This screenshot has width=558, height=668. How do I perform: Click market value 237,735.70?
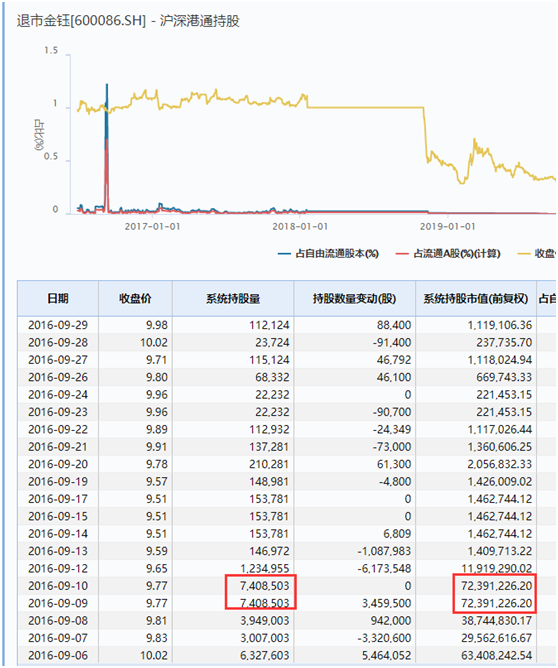click(x=504, y=343)
